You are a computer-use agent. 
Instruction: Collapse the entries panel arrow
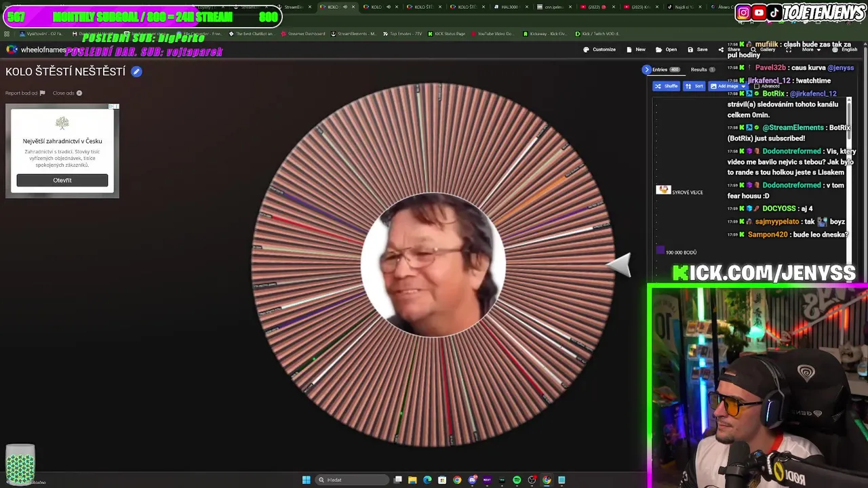click(646, 69)
